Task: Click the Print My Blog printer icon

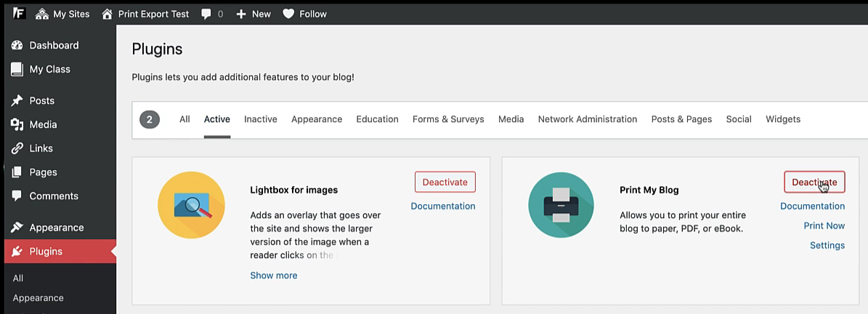Action: tap(561, 205)
